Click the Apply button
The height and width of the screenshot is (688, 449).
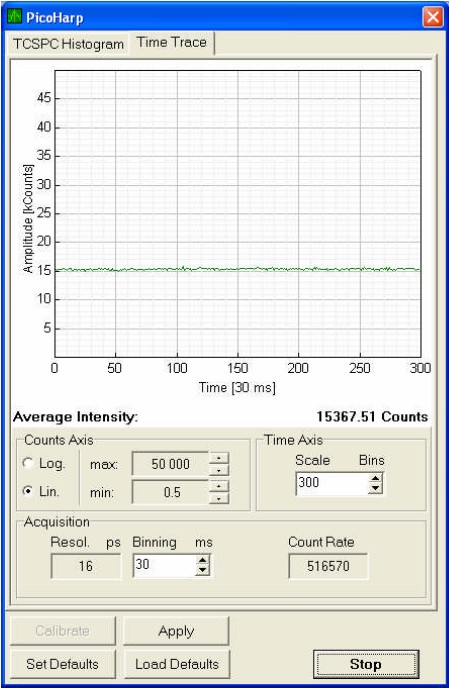click(176, 631)
